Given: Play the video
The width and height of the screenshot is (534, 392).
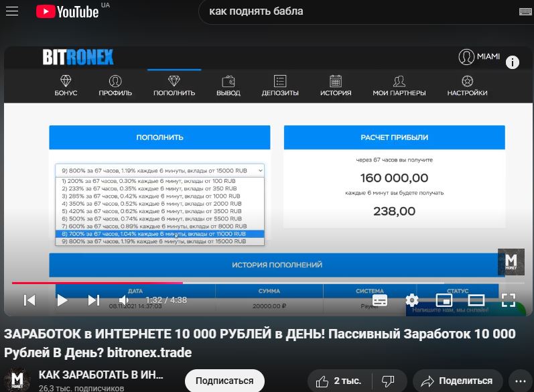Looking at the screenshot, I should click(x=62, y=300).
